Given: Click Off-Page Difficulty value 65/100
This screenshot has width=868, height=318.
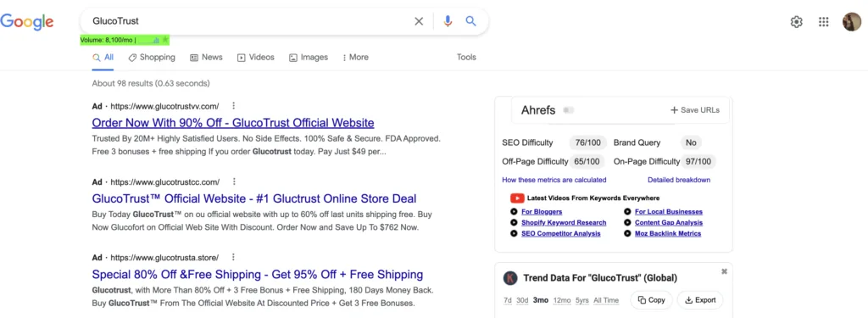Looking at the screenshot, I should 587,162.
